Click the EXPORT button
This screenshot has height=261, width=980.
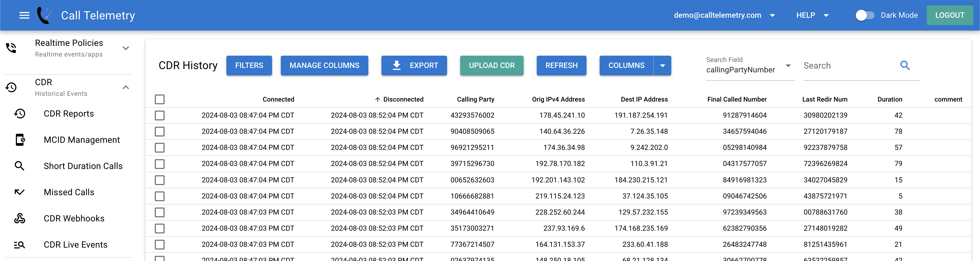pos(414,65)
